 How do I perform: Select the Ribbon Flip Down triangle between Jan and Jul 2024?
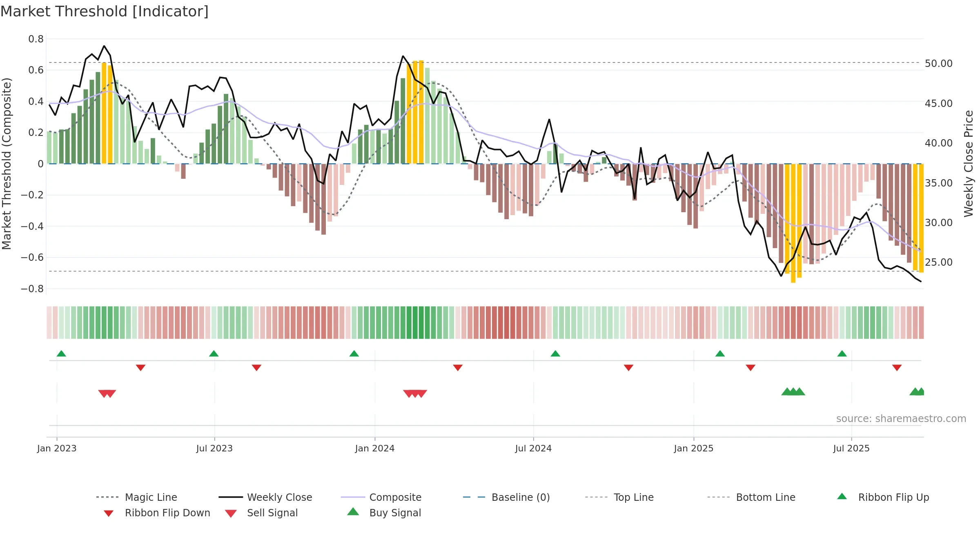pos(458,368)
